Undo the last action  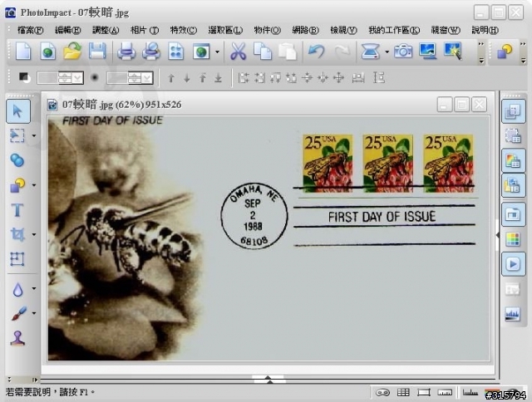coord(316,51)
